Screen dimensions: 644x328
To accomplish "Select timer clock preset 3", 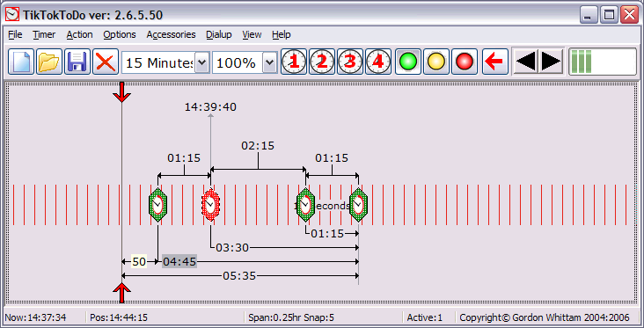I will point(350,62).
